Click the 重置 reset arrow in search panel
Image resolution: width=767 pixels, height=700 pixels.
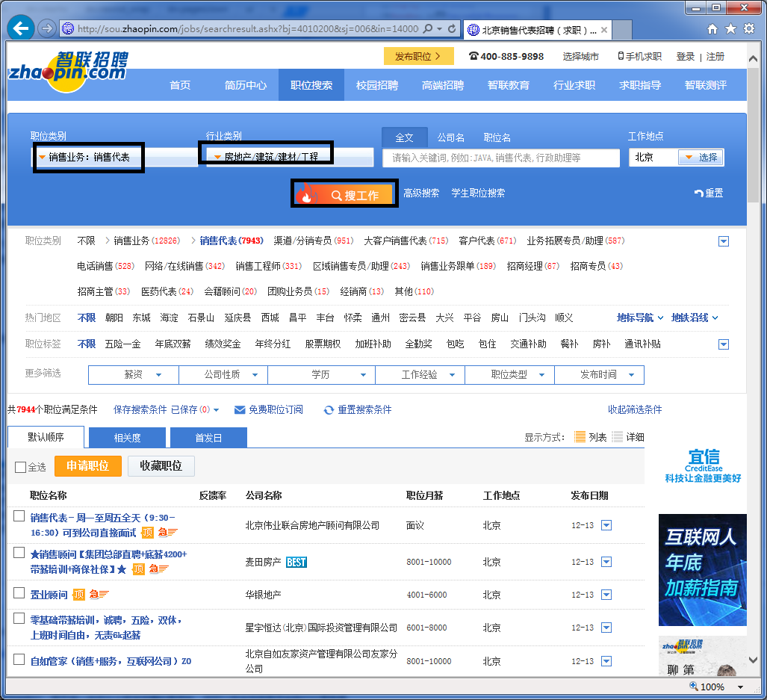(708, 193)
